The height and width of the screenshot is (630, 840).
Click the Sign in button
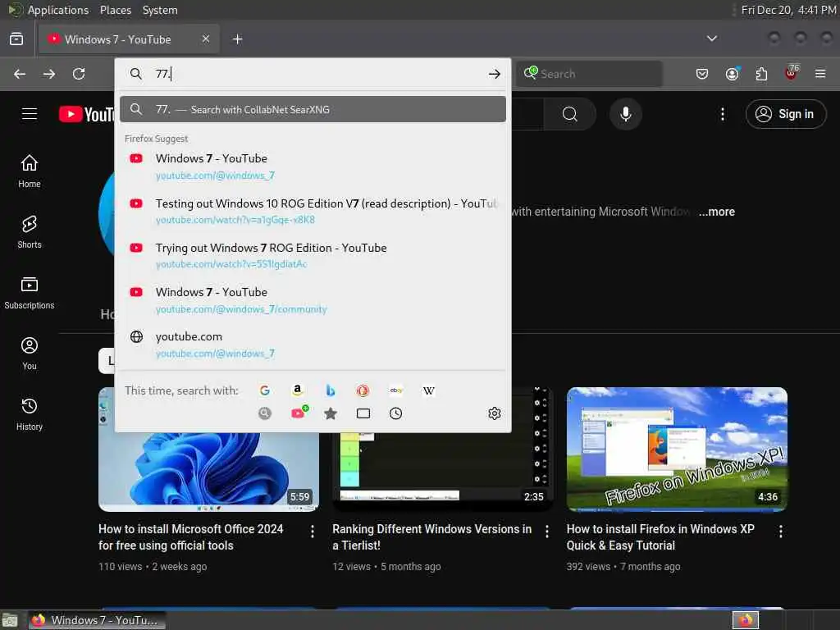pos(786,114)
